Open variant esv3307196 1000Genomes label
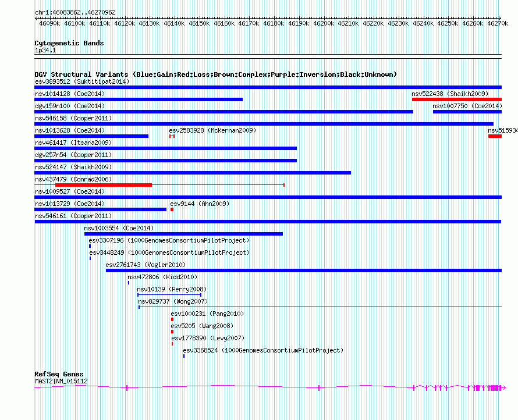Viewport: 518px width, 420px height. tap(169, 240)
